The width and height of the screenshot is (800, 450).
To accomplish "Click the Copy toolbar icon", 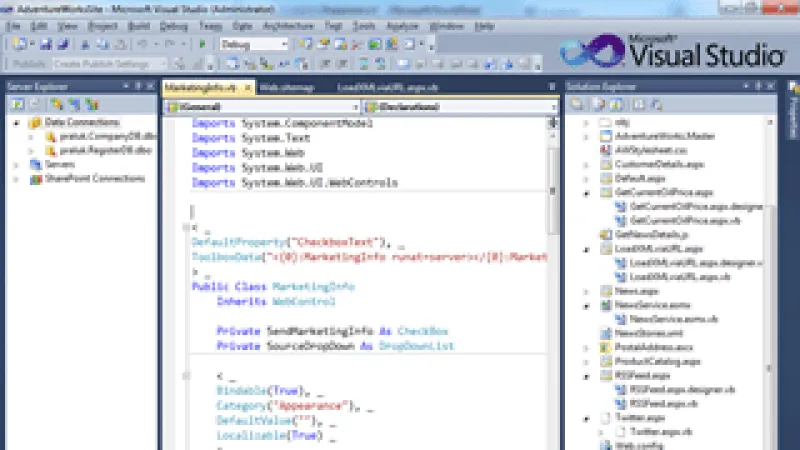I will 103,45.
